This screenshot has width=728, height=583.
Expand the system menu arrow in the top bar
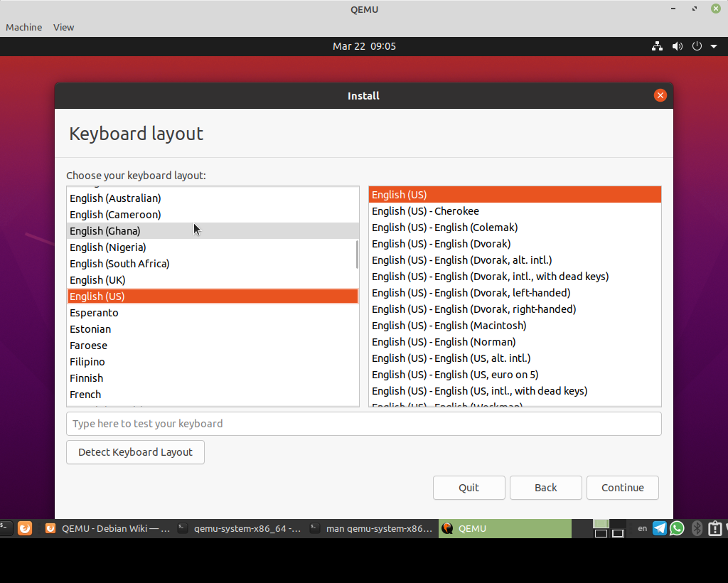coord(714,46)
